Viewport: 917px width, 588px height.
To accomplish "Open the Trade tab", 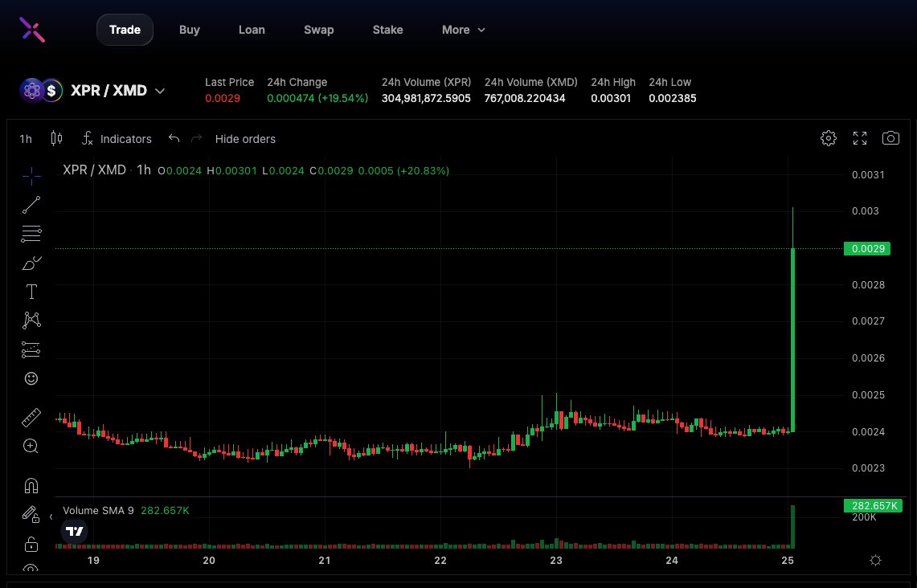I will click(125, 30).
